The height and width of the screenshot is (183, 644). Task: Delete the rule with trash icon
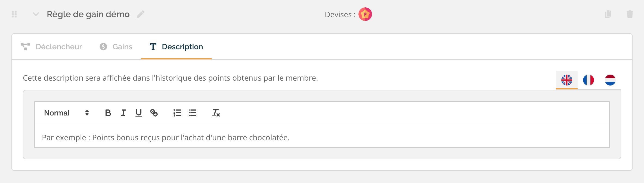click(x=630, y=14)
